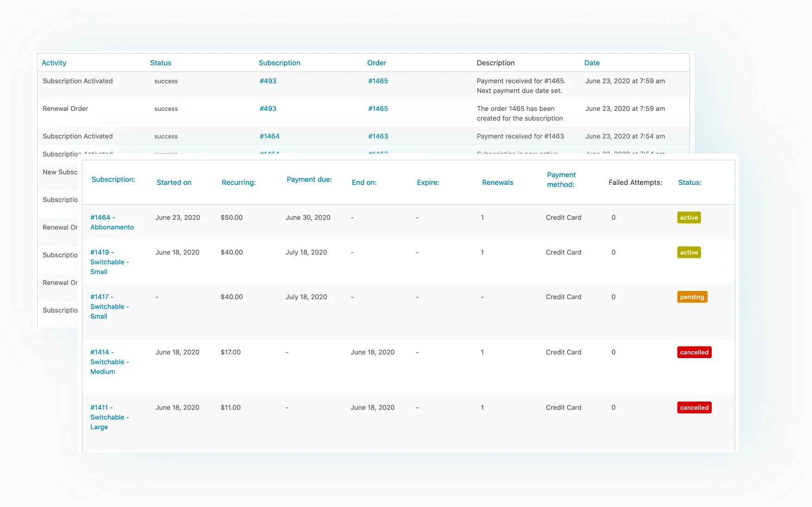The image size is (812, 507).
Task: Open #1417 - Switchable - Small subscription
Action: [110, 307]
